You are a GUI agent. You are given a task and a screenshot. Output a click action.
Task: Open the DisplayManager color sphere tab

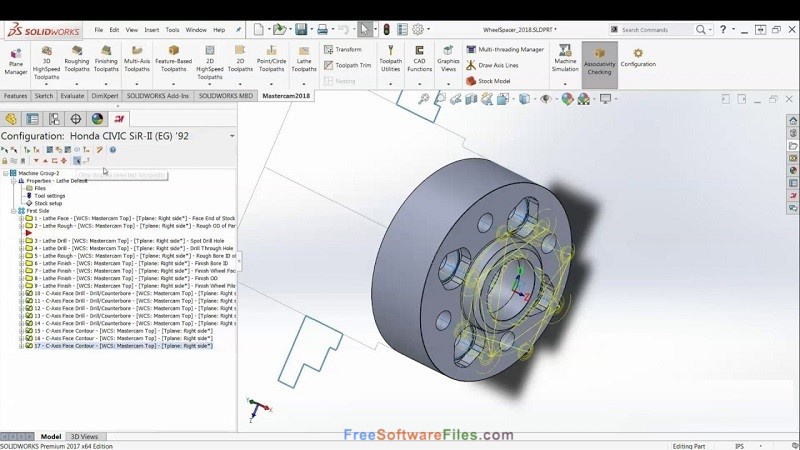(97, 119)
